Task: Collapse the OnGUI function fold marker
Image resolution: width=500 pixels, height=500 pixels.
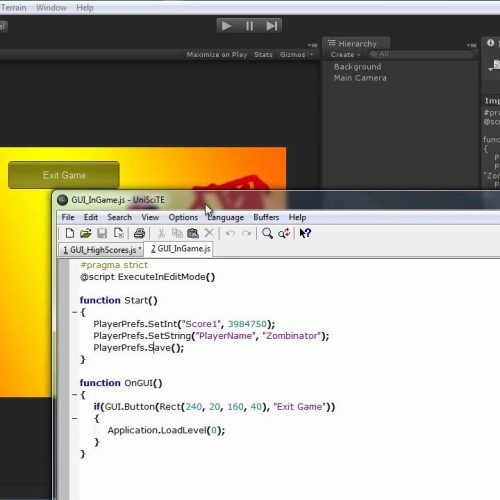Action: pos(75,395)
